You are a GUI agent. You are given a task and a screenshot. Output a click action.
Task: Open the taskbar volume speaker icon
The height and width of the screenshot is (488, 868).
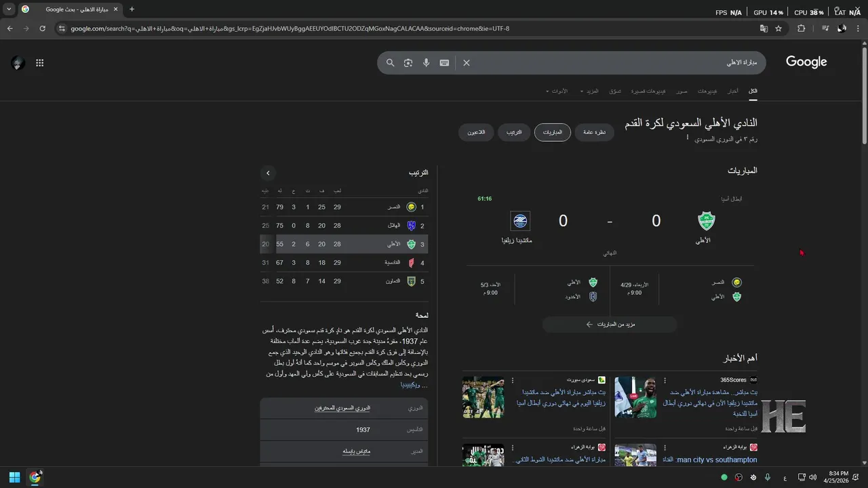tap(813, 477)
